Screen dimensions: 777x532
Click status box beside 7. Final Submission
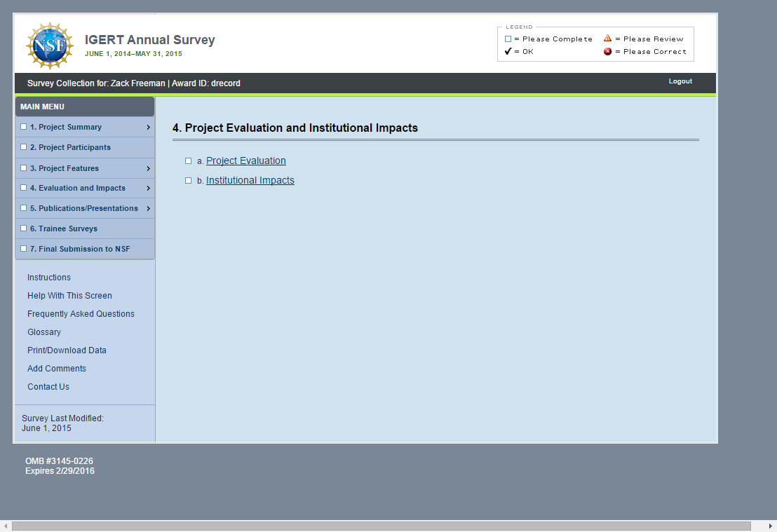[23, 249]
